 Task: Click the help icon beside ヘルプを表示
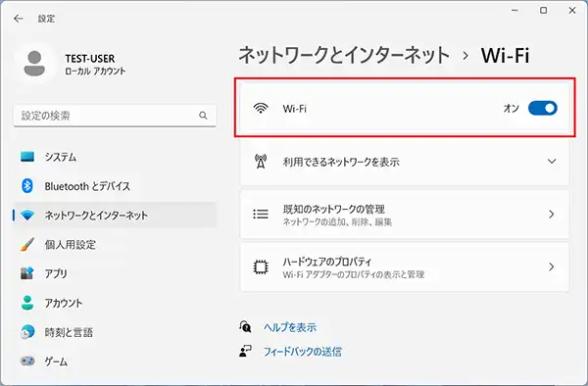coord(245,327)
